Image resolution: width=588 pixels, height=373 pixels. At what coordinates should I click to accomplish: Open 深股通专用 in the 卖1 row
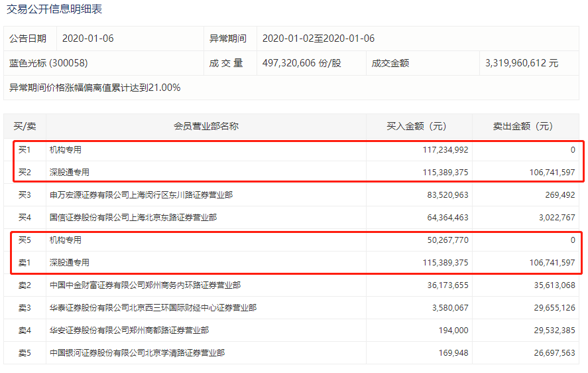70,263
